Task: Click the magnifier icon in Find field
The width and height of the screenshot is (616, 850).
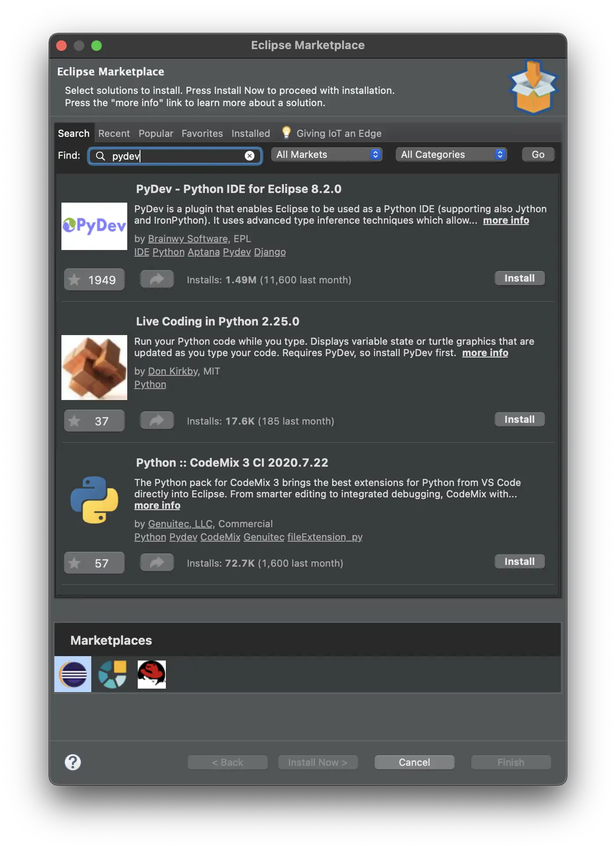Action: click(x=100, y=156)
